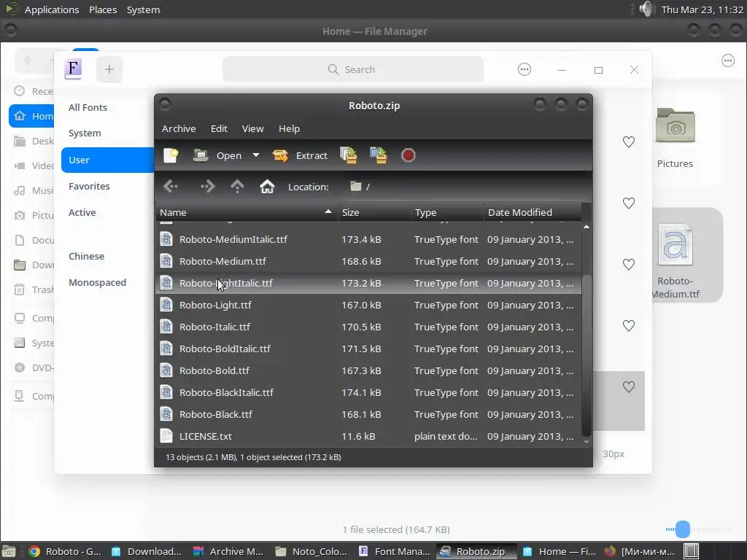The width and height of the screenshot is (747, 560).
Task: Click the Roboto-Black.ttf file icon
Action: (166, 414)
